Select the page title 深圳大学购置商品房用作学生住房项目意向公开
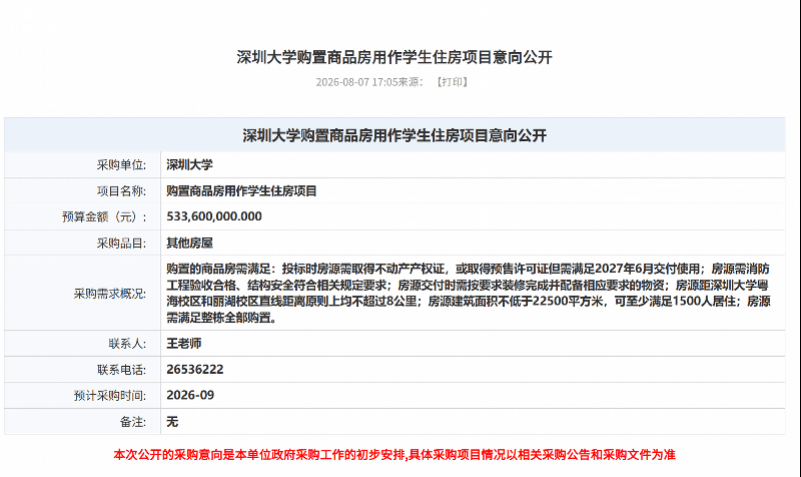Screen dimensions: 801x477 tap(394, 57)
